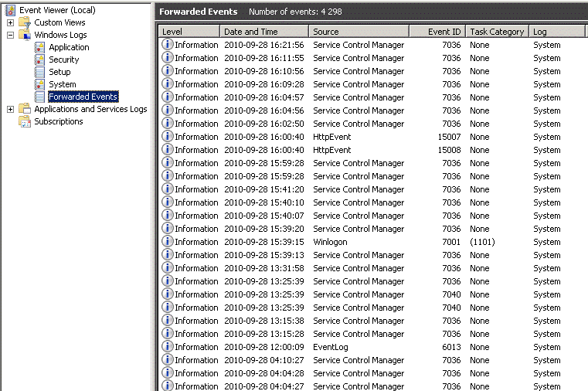Viewport: 588px width, 391px height.
Task: Open the Application log
Action: pyautogui.click(x=69, y=47)
